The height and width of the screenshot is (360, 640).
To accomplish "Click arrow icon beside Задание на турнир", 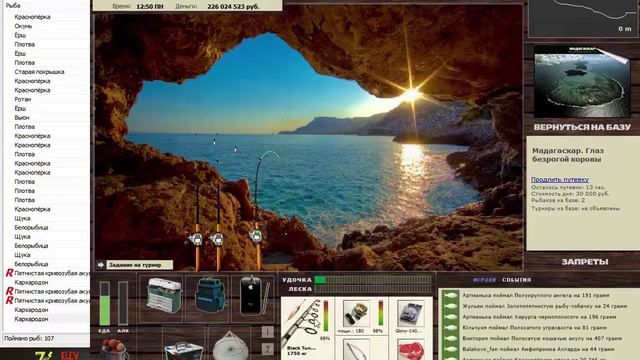I will pos(101,265).
